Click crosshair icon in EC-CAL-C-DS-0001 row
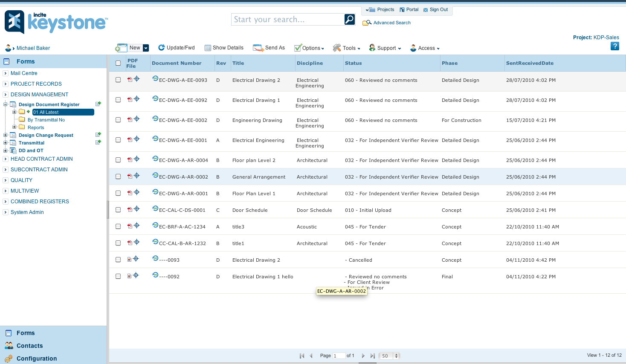626x364 pixels. point(137,209)
